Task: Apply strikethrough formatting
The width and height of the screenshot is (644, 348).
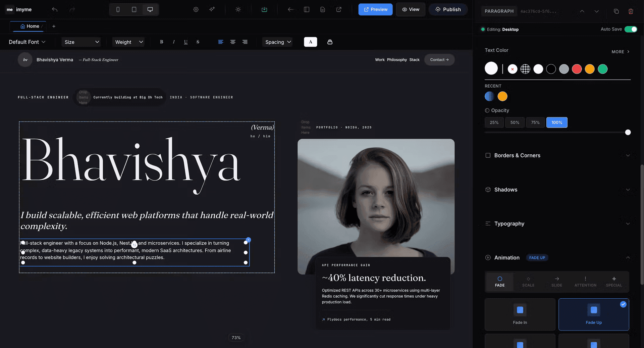Action: (198, 42)
